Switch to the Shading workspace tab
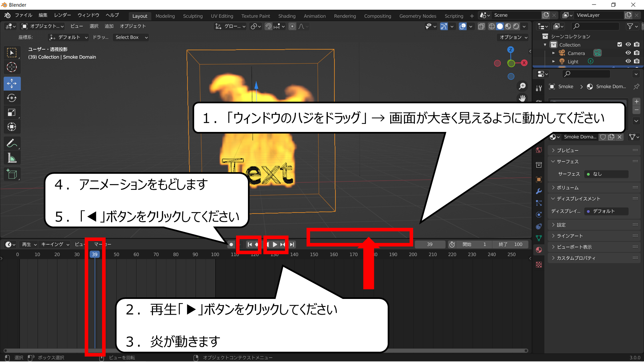 [x=287, y=16]
